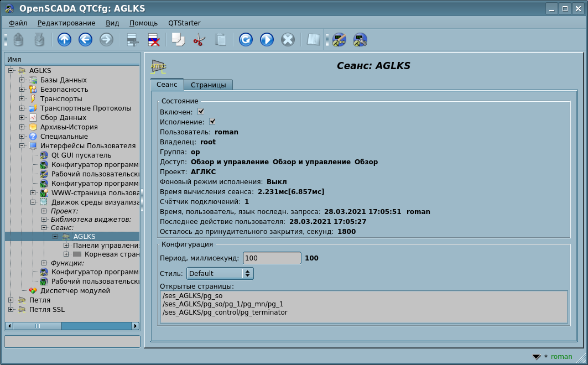Viewport: 588px width, 365px height.
Task: Switch to the Страницы tab
Action: coord(208,85)
